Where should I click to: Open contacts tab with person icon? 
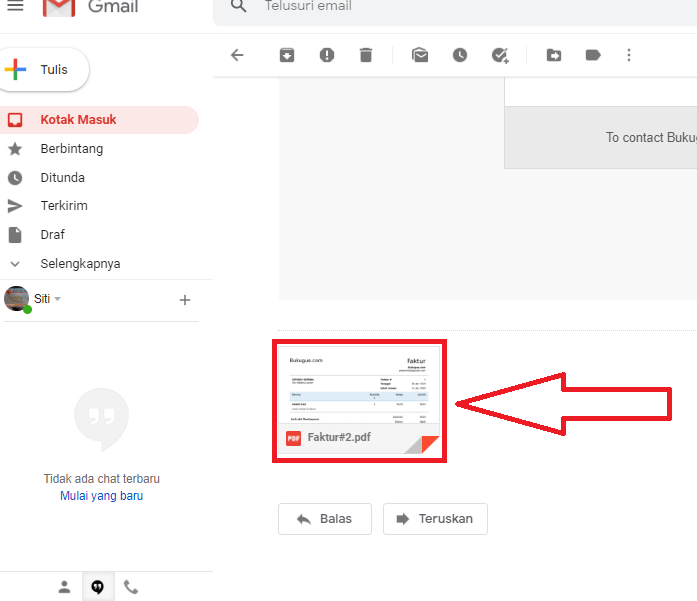pos(64,587)
